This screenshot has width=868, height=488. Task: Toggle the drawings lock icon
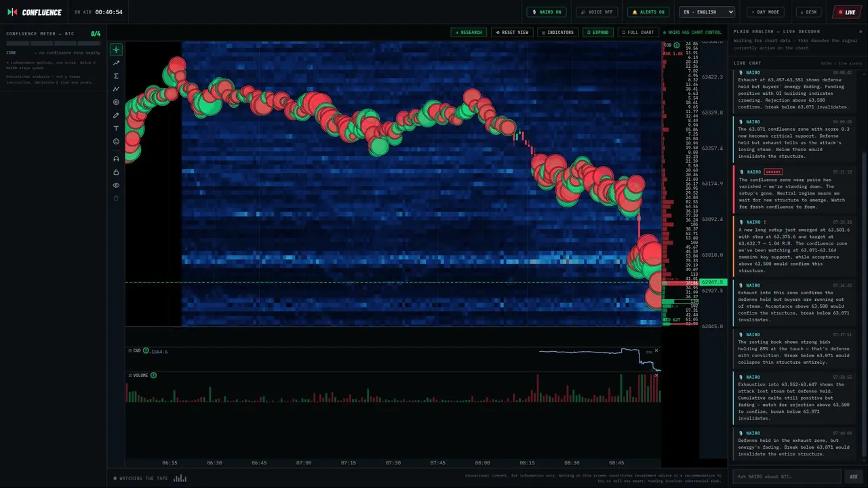point(116,172)
